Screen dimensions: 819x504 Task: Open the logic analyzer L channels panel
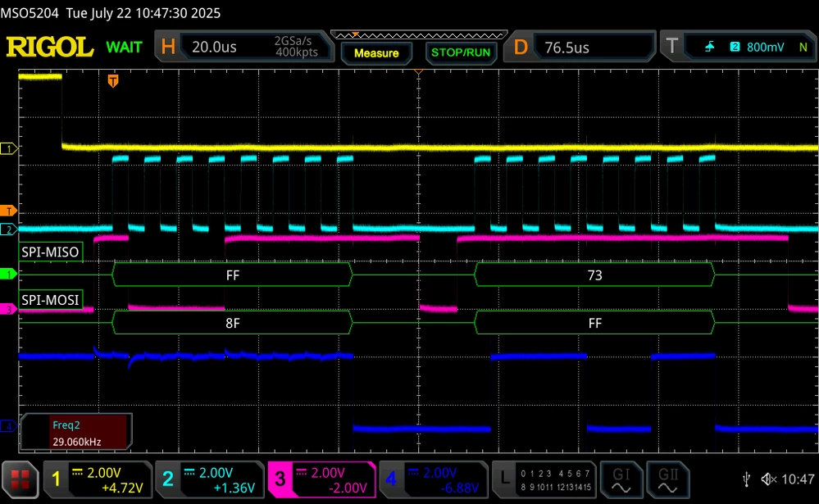(544, 479)
